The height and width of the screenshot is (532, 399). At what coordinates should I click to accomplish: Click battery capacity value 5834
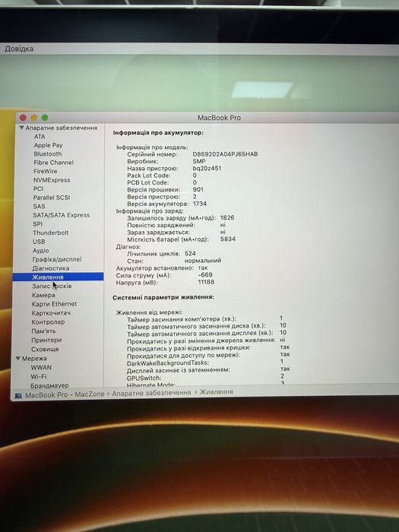(x=228, y=239)
